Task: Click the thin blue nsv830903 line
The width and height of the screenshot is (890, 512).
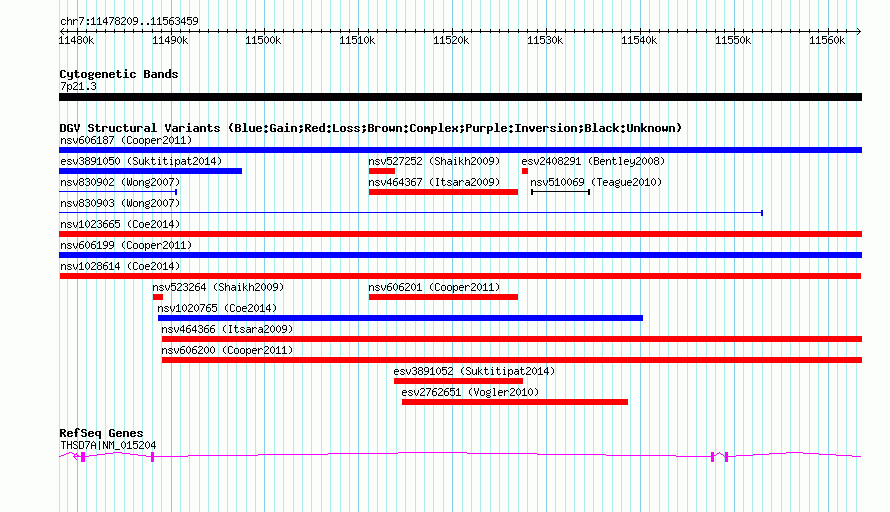Action: tap(411, 213)
